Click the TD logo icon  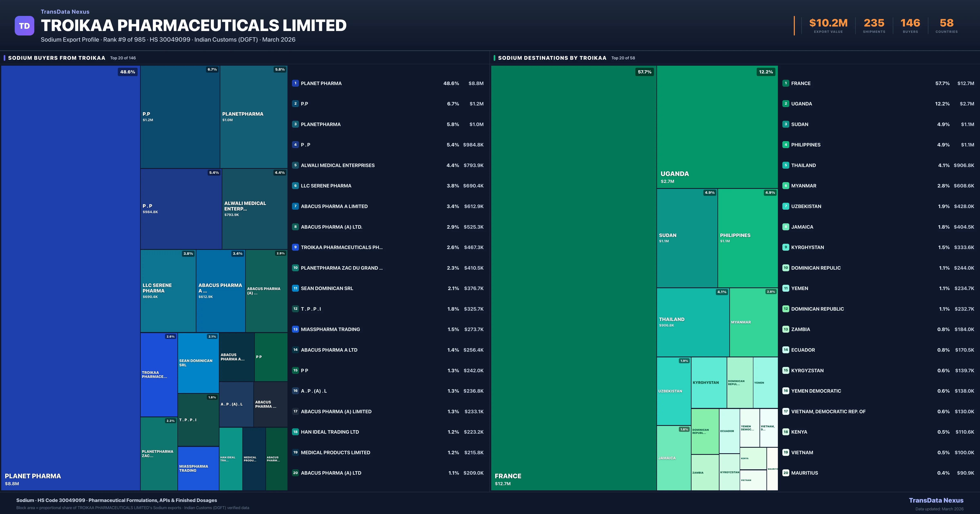24,26
